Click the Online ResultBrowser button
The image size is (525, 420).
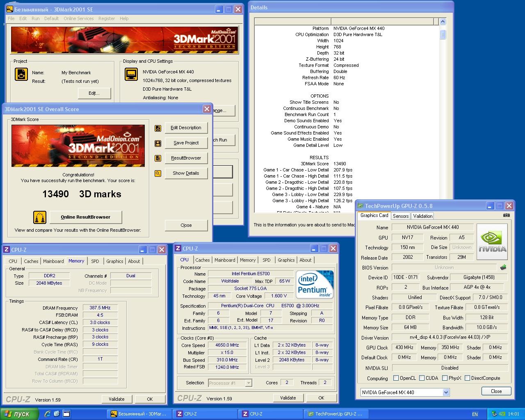pyautogui.click(x=86, y=217)
